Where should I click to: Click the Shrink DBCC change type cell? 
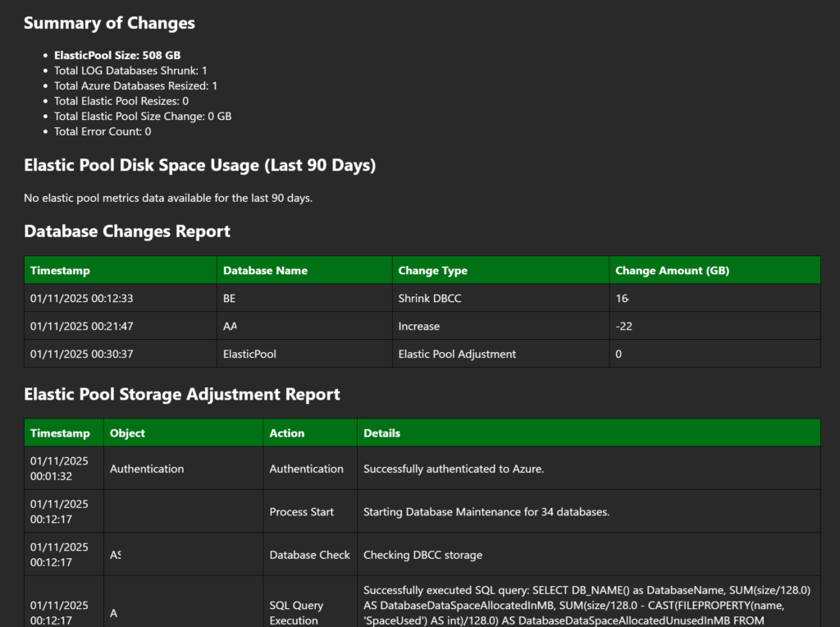[430, 298]
